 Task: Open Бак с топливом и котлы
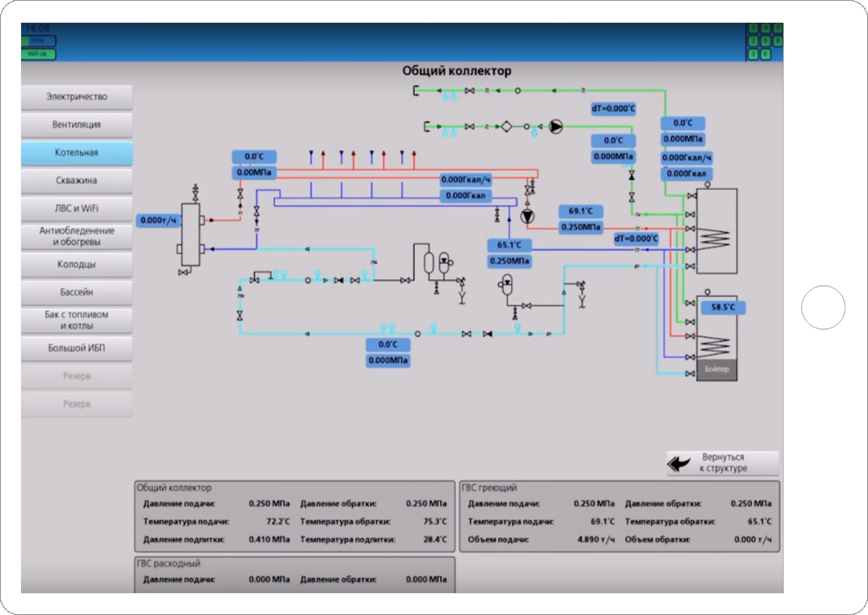point(77,320)
